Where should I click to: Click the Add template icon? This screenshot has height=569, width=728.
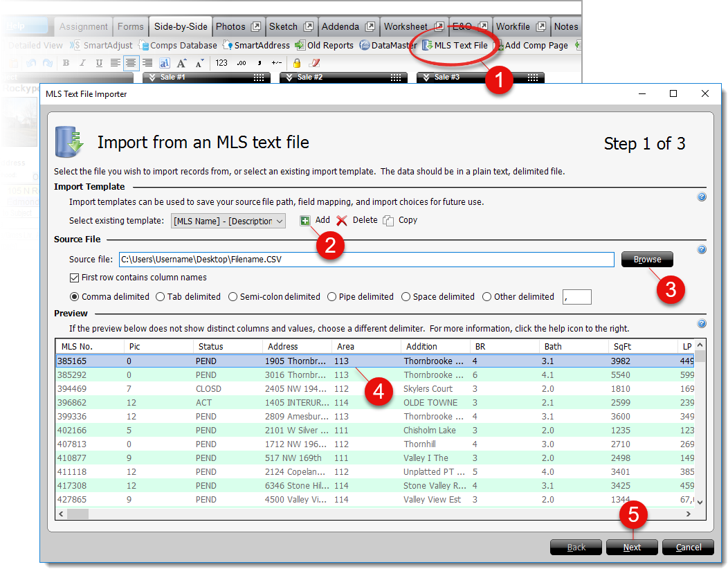click(305, 221)
